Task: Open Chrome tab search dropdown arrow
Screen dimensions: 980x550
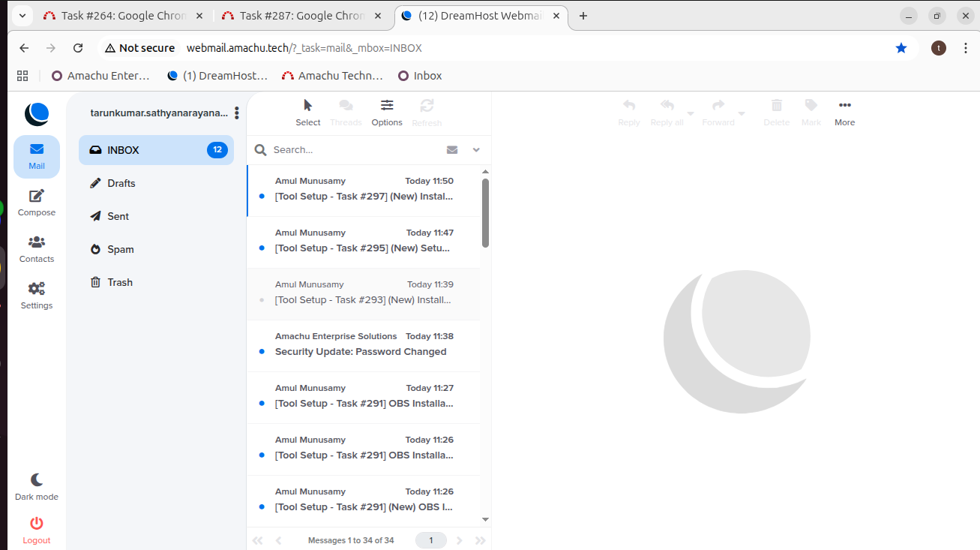Action: coord(22,16)
